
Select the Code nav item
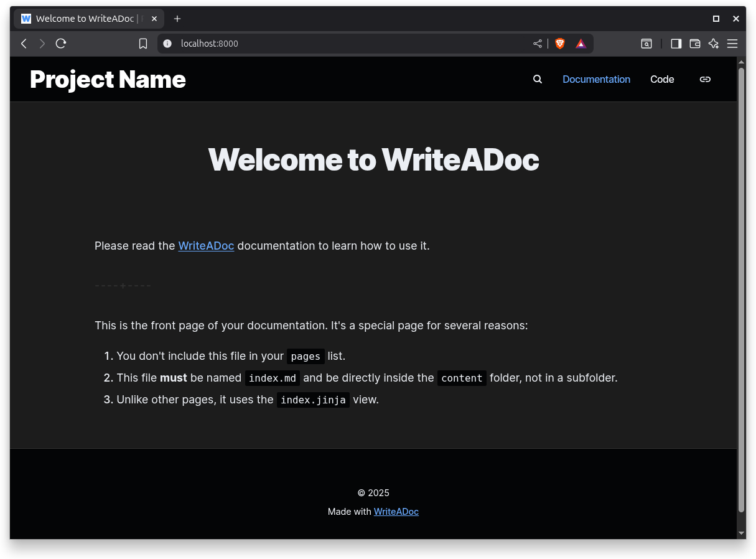pyautogui.click(x=662, y=79)
